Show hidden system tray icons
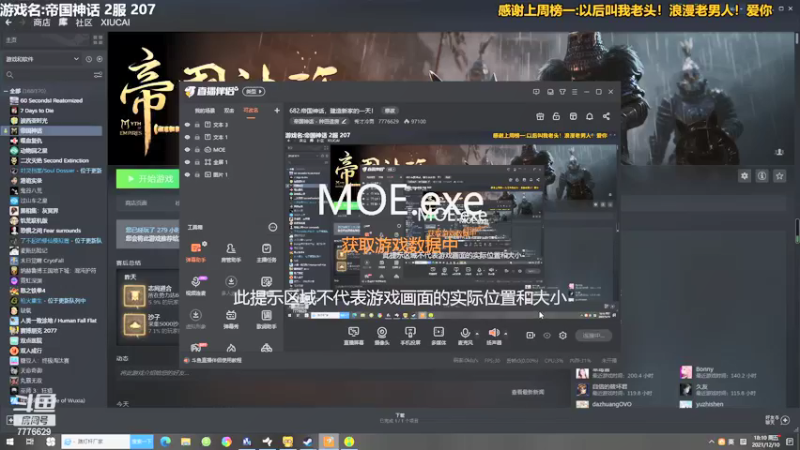The width and height of the screenshot is (800, 450). [x=711, y=441]
